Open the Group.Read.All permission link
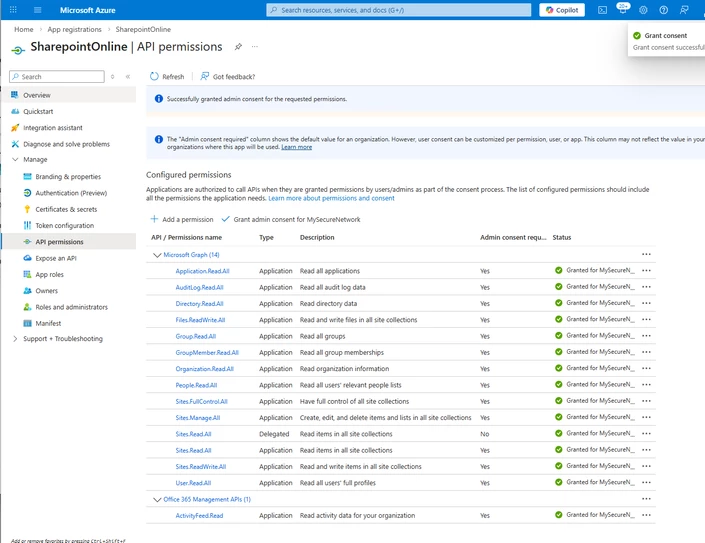The image size is (705, 543). point(196,336)
